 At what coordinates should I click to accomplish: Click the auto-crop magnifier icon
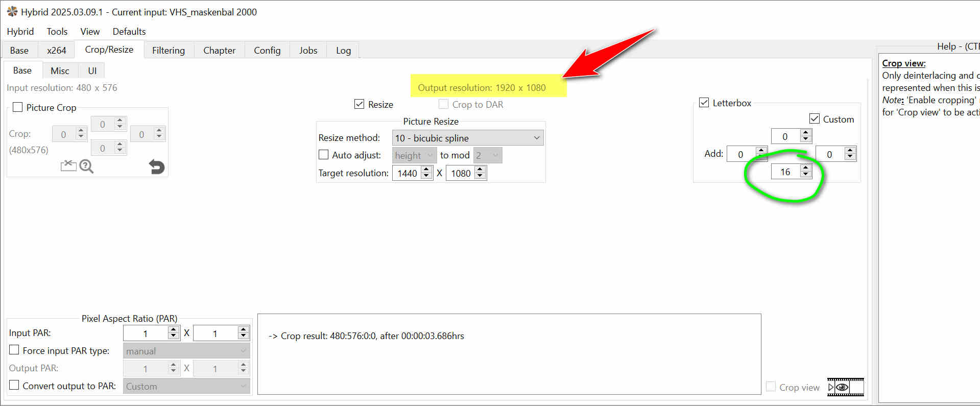tap(86, 166)
